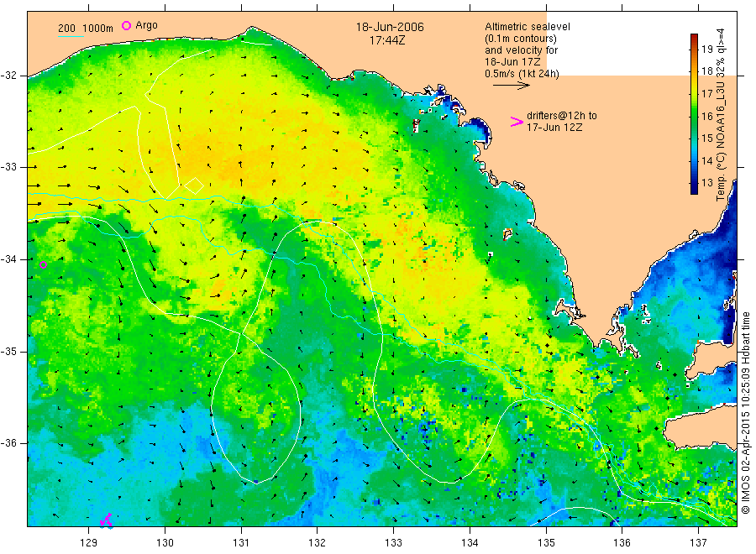Click the "200" depth contour label
Image resolution: width=756 pixels, height=554 pixels.
coord(66,29)
